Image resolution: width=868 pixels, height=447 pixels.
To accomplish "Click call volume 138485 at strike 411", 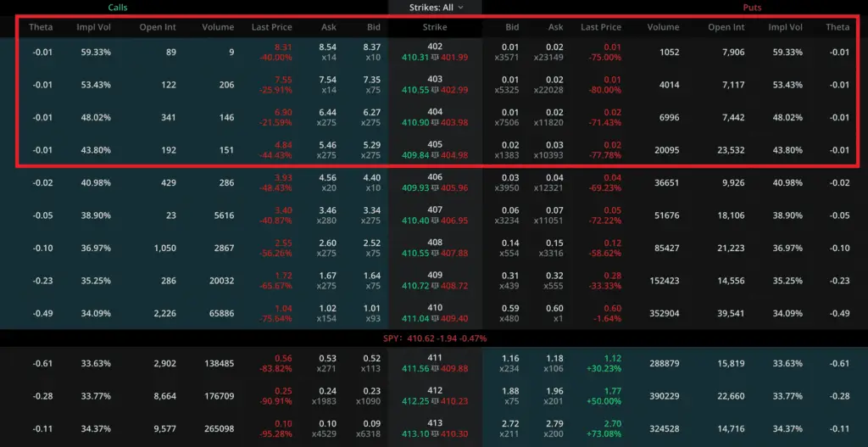I will coord(218,363).
